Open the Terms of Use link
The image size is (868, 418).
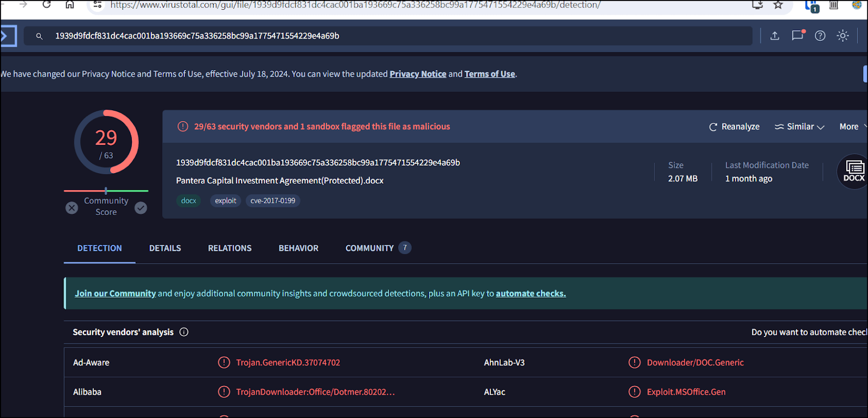490,74
